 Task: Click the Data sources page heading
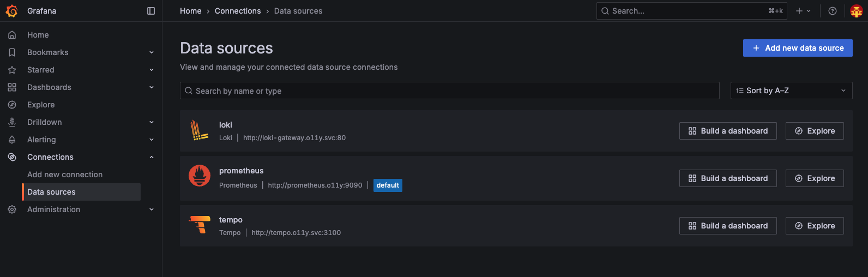pos(226,48)
